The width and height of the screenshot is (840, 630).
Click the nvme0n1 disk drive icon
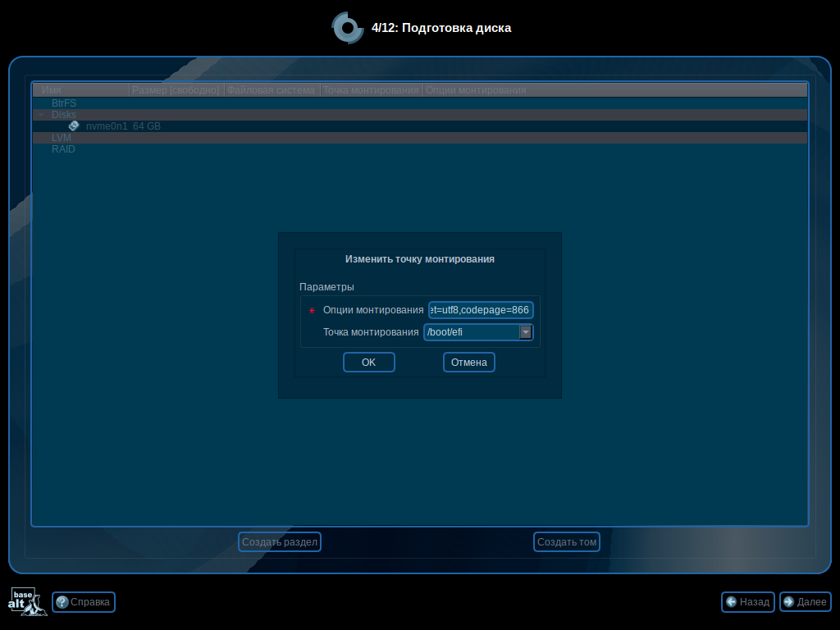(x=73, y=126)
